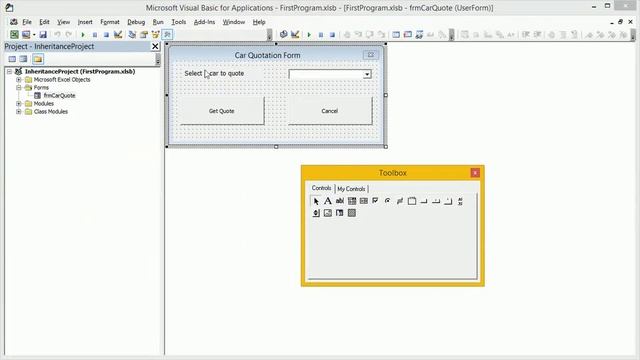The height and width of the screenshot is (360, 640).
Task: Select the CommandButton control in Toolbox
Action: [x=424, y=201]
